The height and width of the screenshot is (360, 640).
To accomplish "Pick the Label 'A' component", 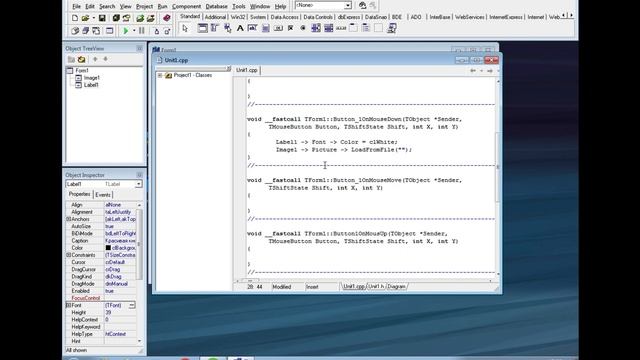I will click(x=240, y=28).
